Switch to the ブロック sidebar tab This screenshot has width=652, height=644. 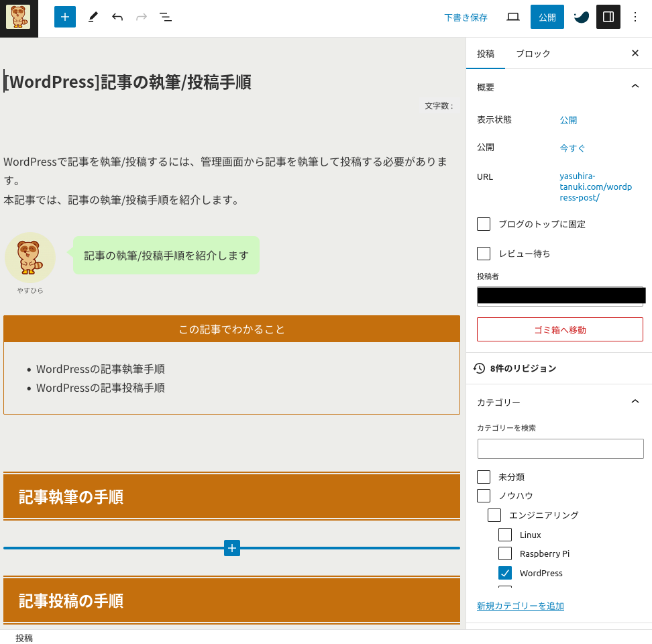[x=533, y=54]
